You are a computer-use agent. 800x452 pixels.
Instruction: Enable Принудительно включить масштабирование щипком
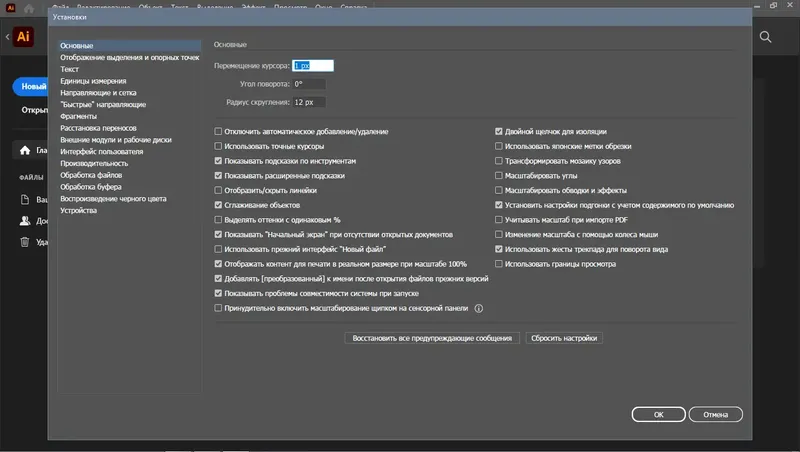[218, 308]
